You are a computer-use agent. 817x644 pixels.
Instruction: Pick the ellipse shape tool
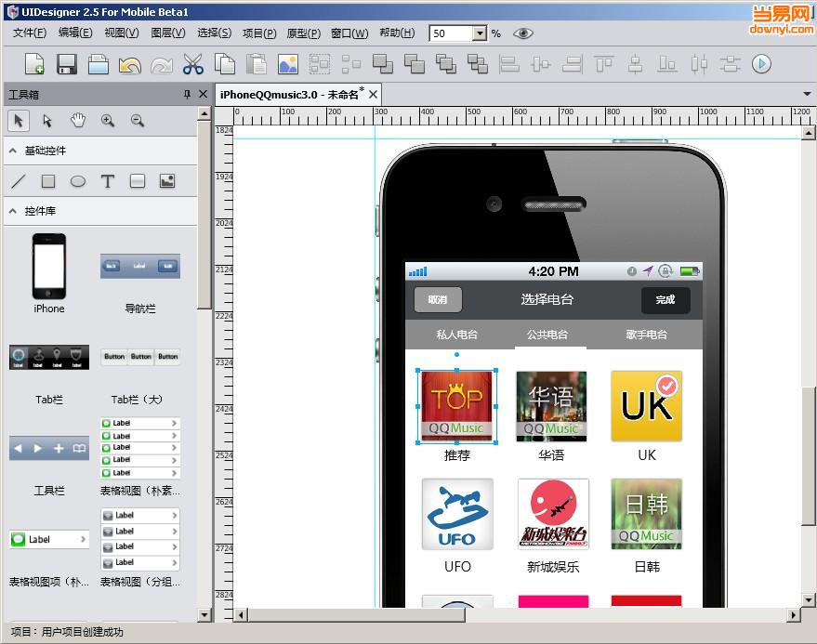[78, 181]
